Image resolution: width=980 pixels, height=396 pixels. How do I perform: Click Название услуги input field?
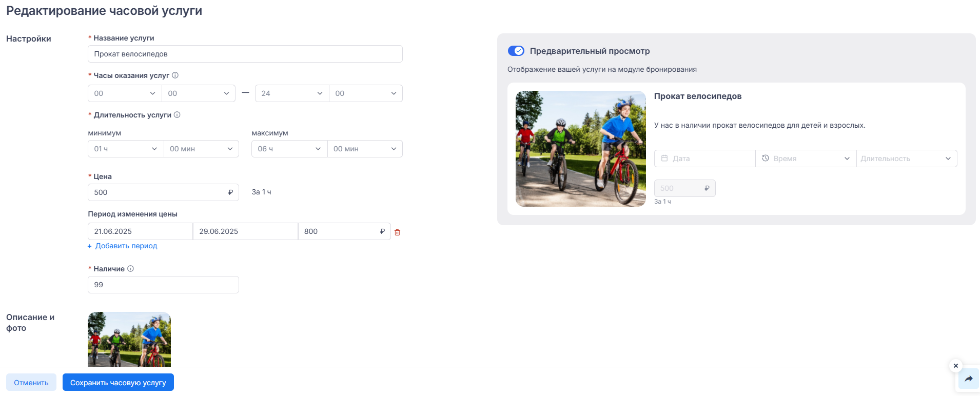pos(245,54)
